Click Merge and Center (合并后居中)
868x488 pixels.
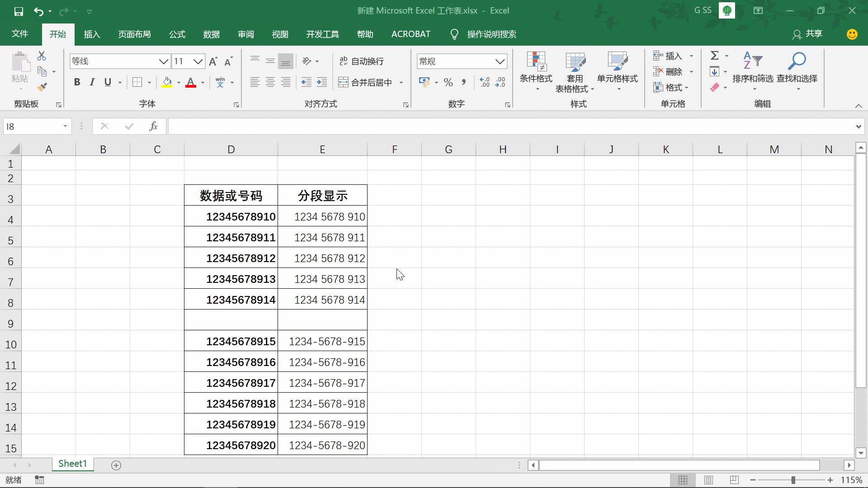[366, 82]
